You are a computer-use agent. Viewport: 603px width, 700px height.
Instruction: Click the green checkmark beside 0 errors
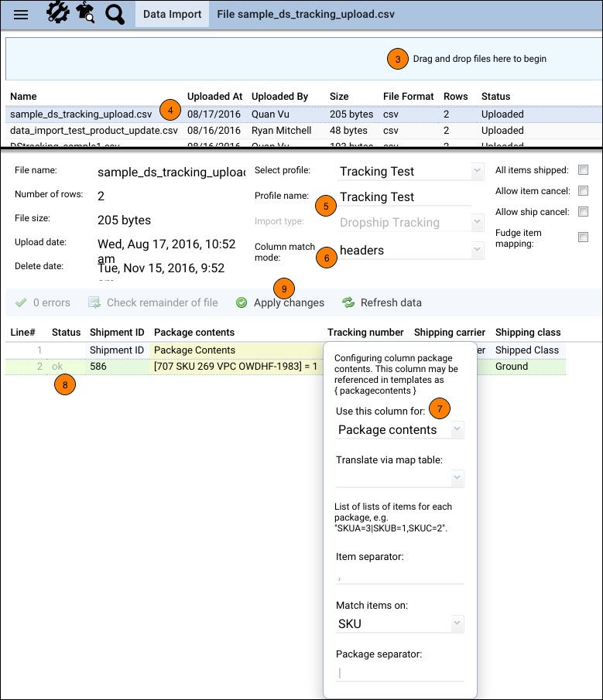(21, 302)
